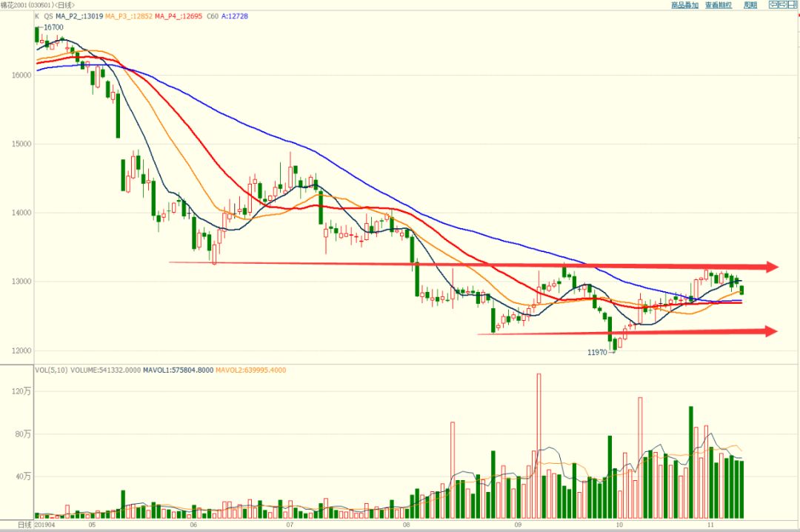Click the A:12728 value label
This screenshot has width=800, height=532.
(x=235, y=16)
